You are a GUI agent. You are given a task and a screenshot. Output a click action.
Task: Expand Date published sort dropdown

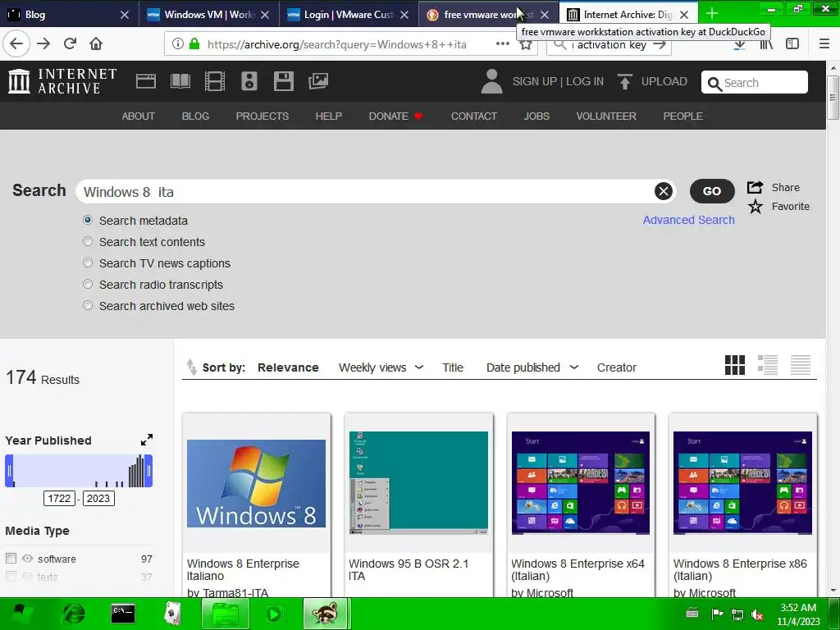[x=573, y=367]
